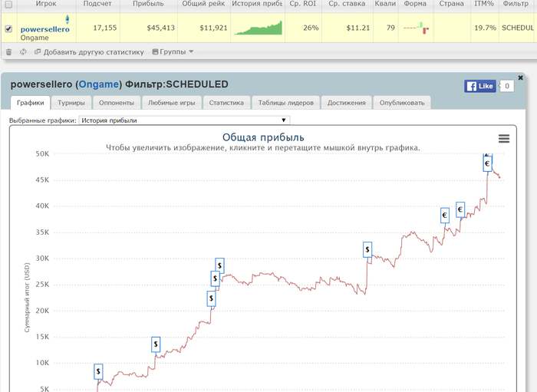Click the euro marker near 37K level
The width and height of the screenshot is (537, 392).
(x=444, y=216)
